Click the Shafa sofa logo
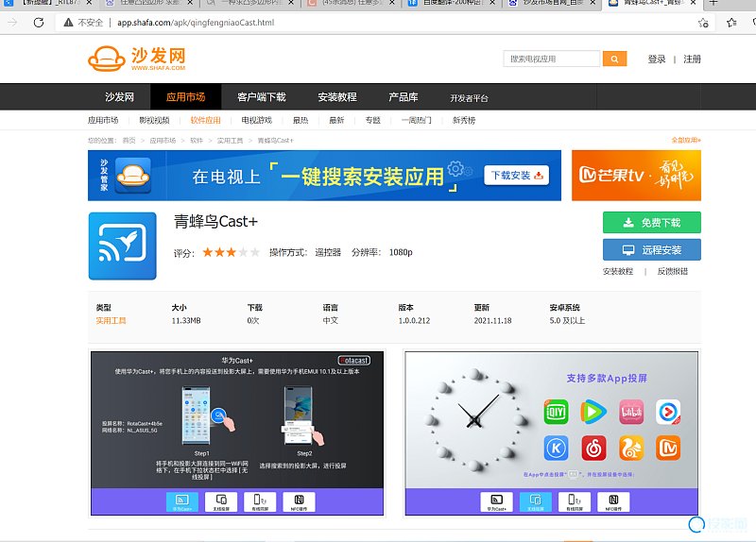Viewport: 756px width, 542px height. pyautogui.click(x=136, y=59)
